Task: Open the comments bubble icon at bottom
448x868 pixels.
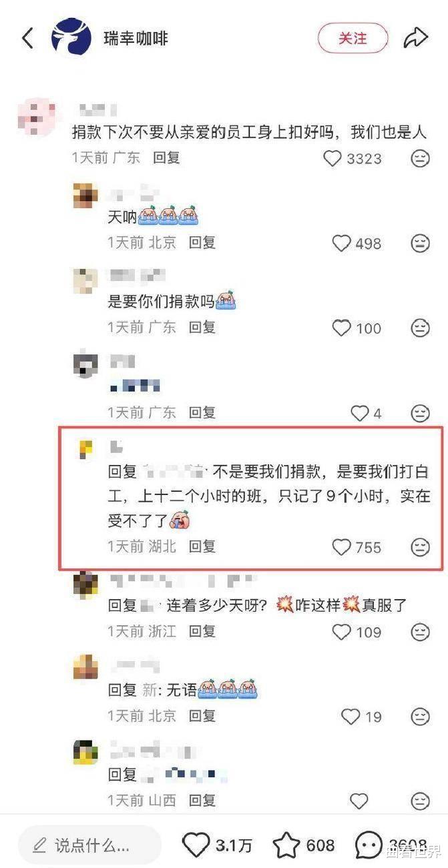Action: (369, 846)
